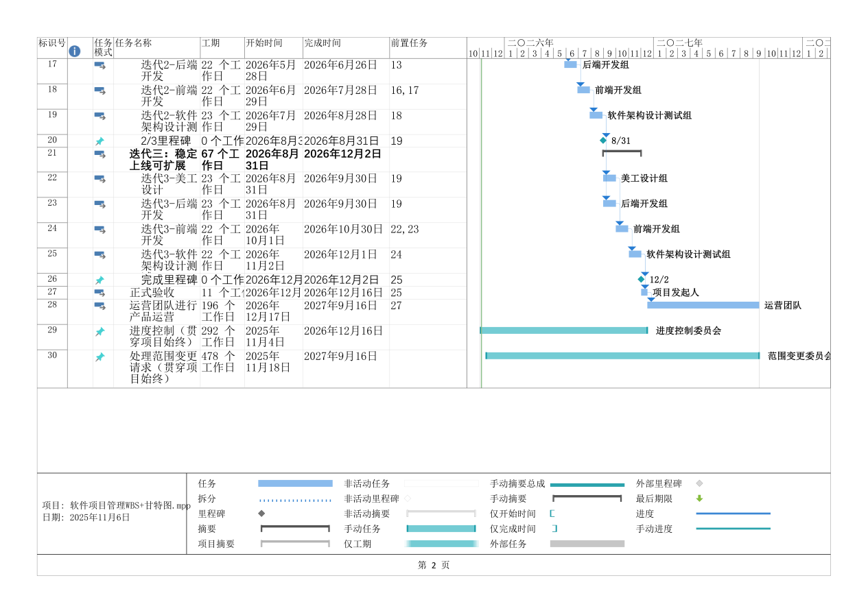Click the blue 任务 bar sample in the legend
868x613 pixels.
click(295, 483)
